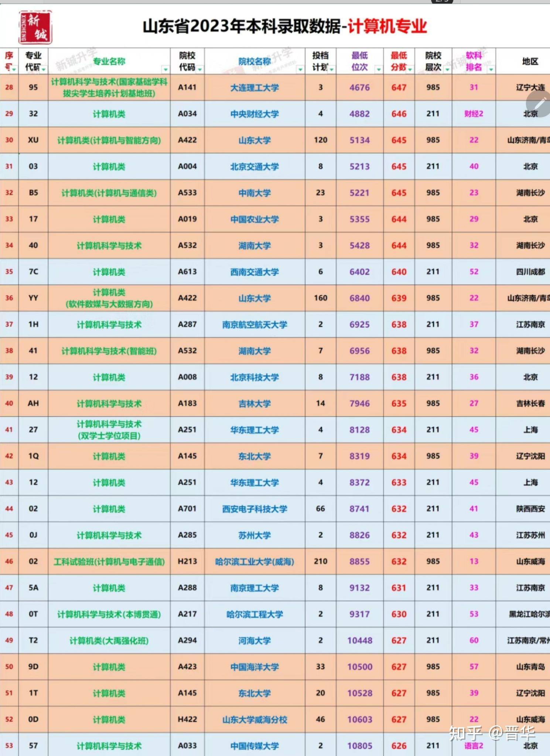The height and width of the screenshot is (756, 550).
Task: Select cell 南京航空航天大学
Action: pos(254,325)
